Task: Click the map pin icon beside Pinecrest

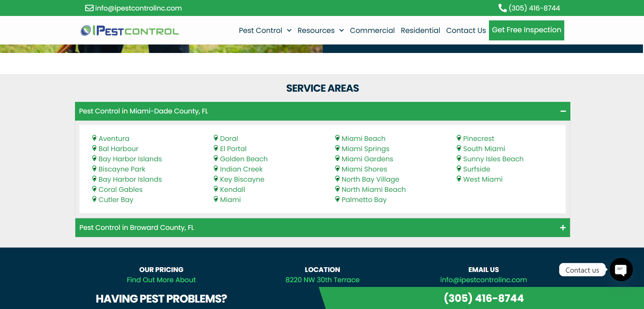Action: pos(459,138)
